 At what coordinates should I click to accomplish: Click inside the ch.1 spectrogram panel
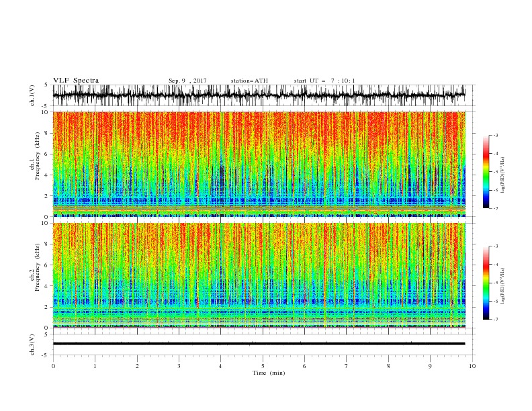pos(259,164)
